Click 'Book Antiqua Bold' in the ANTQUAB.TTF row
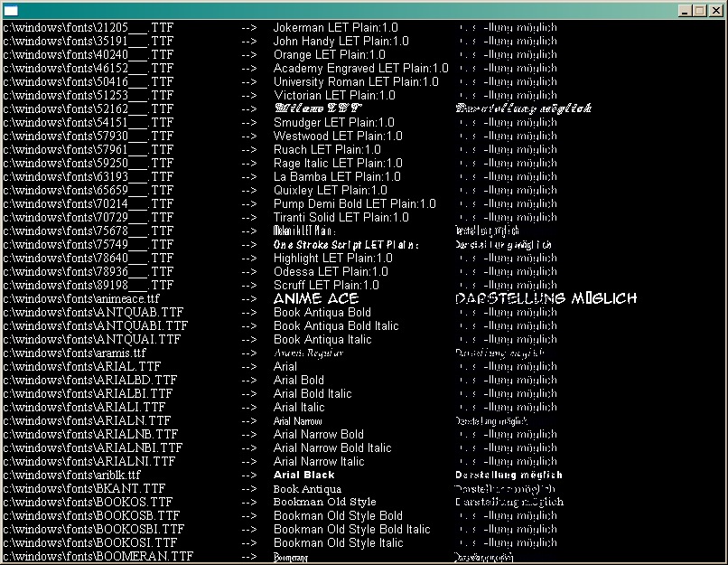Screen dimensions: 728x565 [322, 312]
